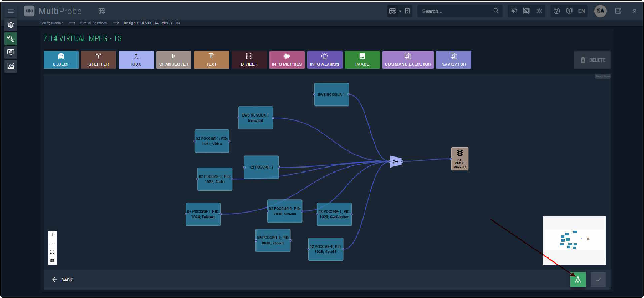Viewport: 644px width, 298px height.
Task: Open the EN language selector
Action: point(581,11)
